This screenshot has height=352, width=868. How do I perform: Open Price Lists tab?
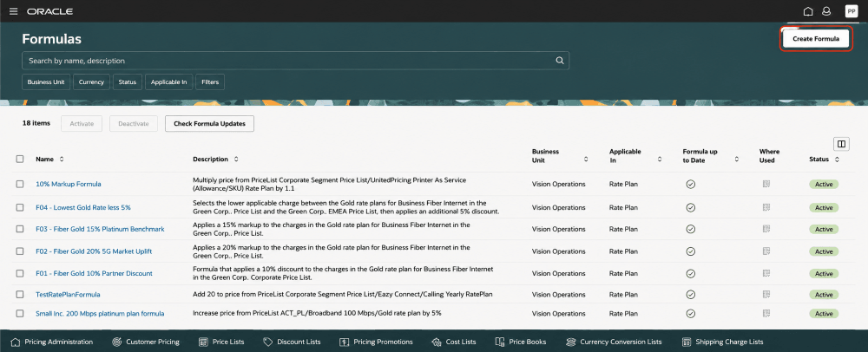[220, 342]
